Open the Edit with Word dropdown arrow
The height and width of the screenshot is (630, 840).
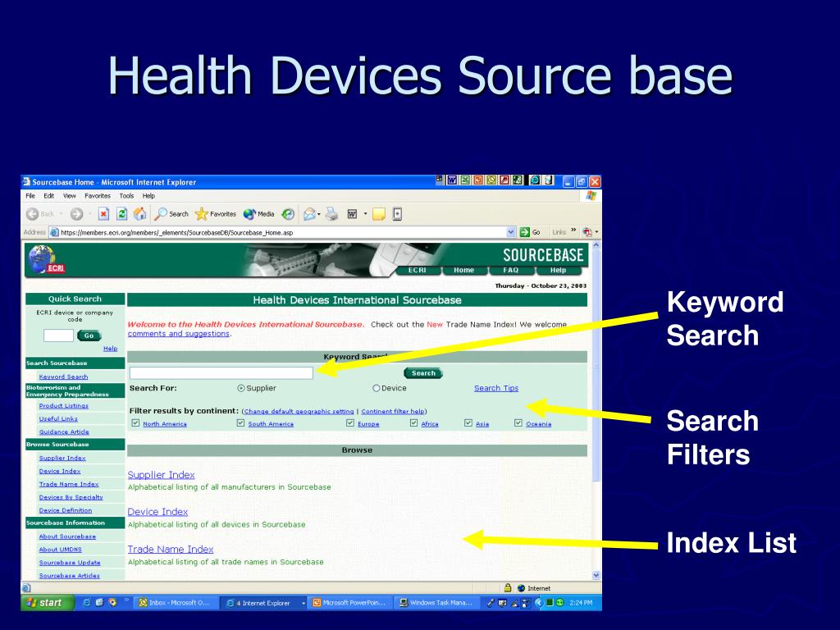[x=365, y=214]
